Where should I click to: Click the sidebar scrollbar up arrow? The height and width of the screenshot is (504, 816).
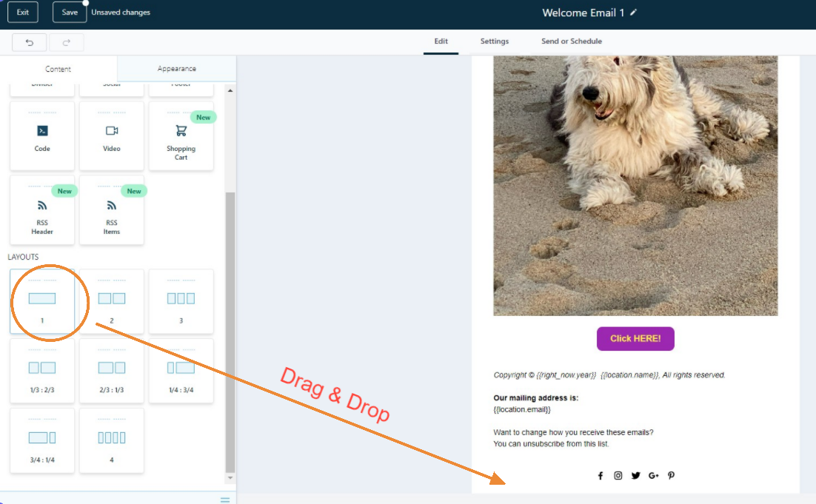[230, 90]
